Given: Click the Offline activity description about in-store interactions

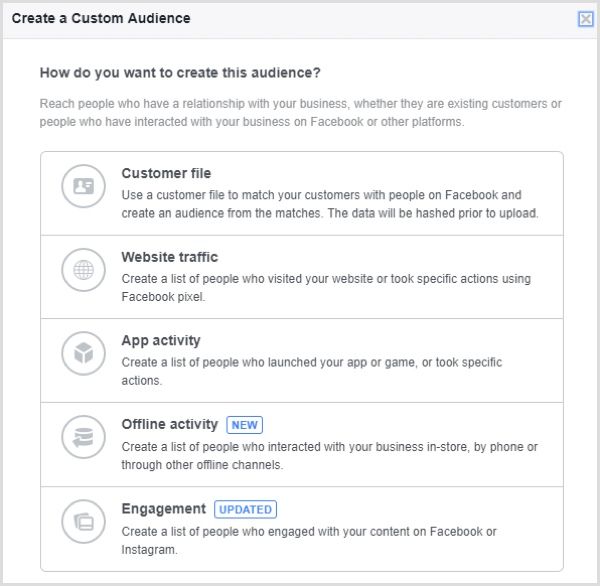Looking at the screenshot, I should (x=329, y=455).
